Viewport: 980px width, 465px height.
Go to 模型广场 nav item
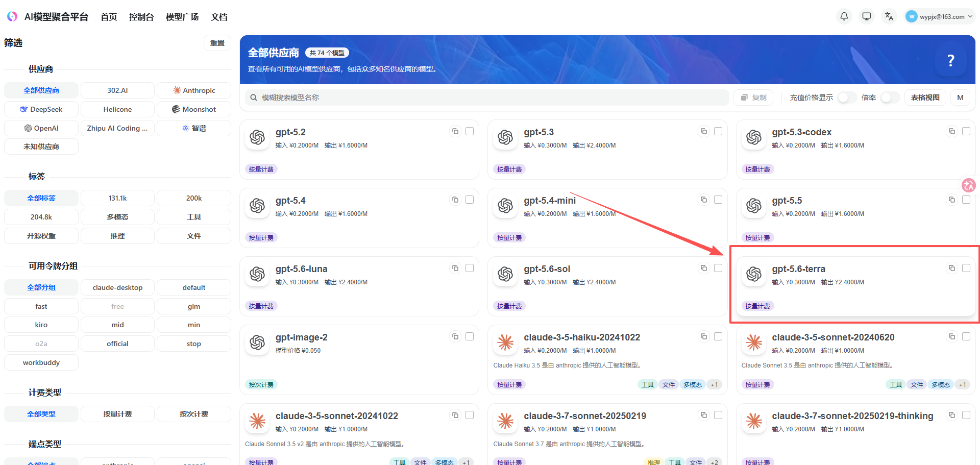pyautogui.click(x=182, y=17)
